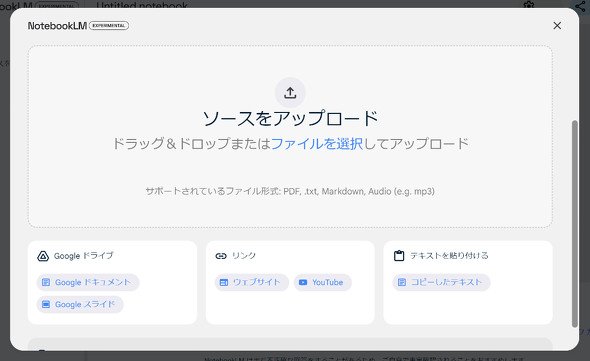Select the ウェブサイト link option
This screenshot has height=361, width=590.
pyautogui.click(x=252, y=282)
